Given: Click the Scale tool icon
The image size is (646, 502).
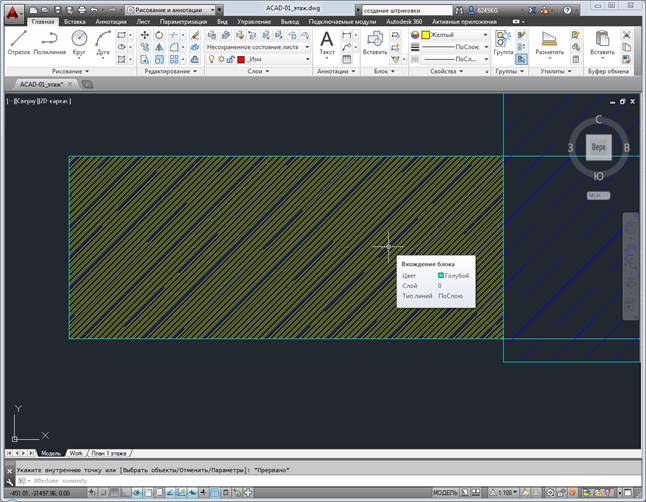Looking at the screenshot, I should point(159,59).
